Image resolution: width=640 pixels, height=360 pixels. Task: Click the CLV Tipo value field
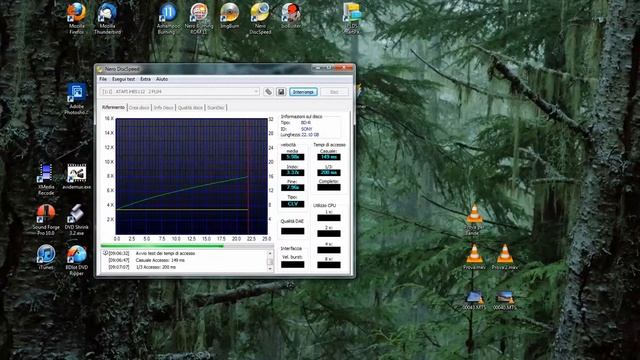293,204
